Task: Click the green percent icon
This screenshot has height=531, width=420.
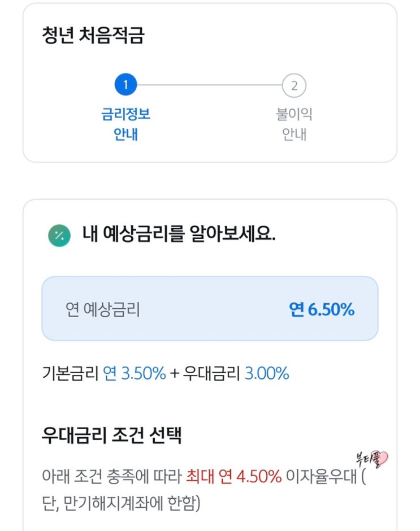Action: (59, 235)
